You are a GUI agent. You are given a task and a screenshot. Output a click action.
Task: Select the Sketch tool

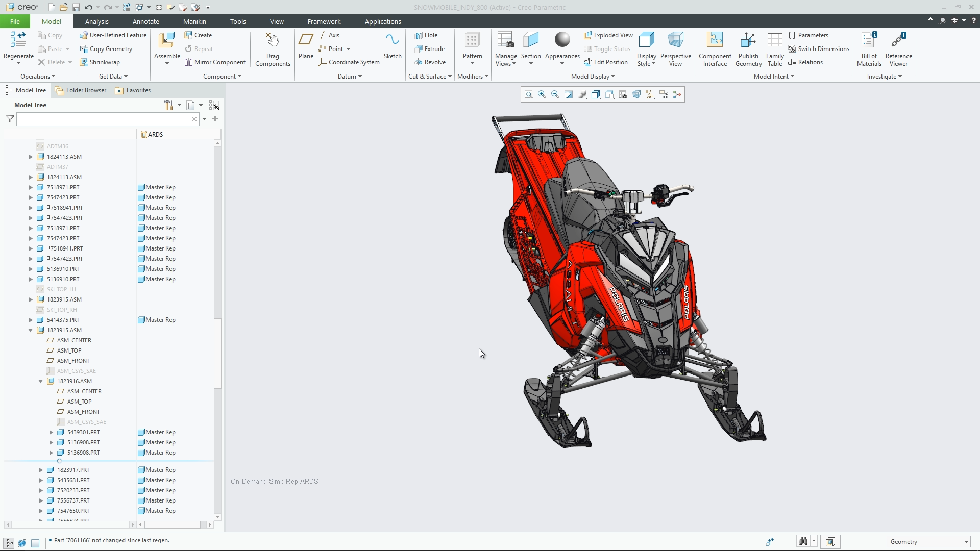[x=393, y=48]
